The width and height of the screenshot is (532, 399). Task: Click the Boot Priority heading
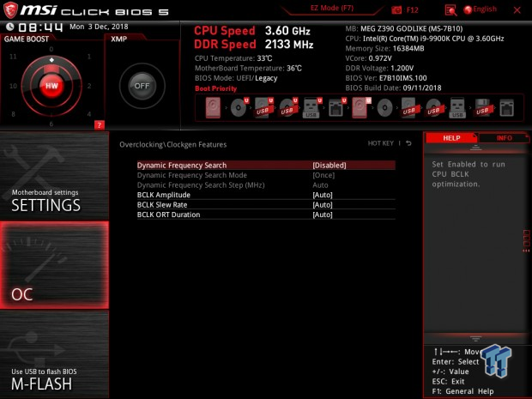click(215, 88)
